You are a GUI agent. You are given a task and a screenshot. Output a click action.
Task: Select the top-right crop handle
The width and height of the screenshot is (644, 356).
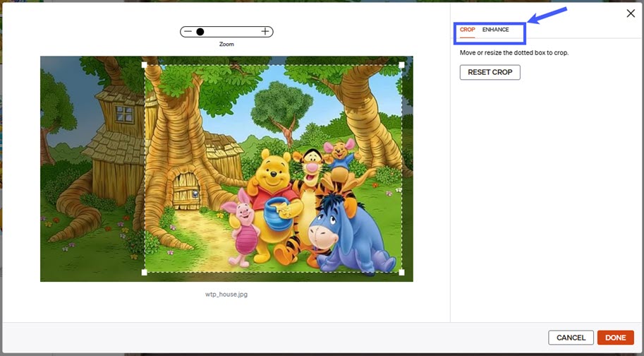point(401,65)
